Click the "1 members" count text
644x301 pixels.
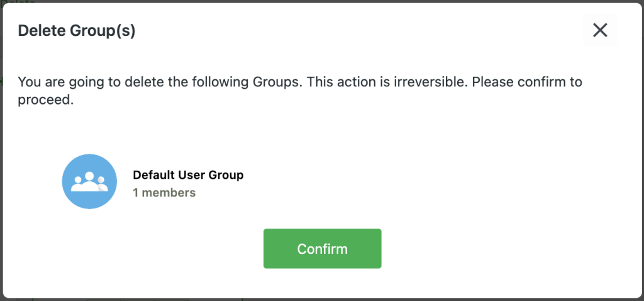click(164, 193)
